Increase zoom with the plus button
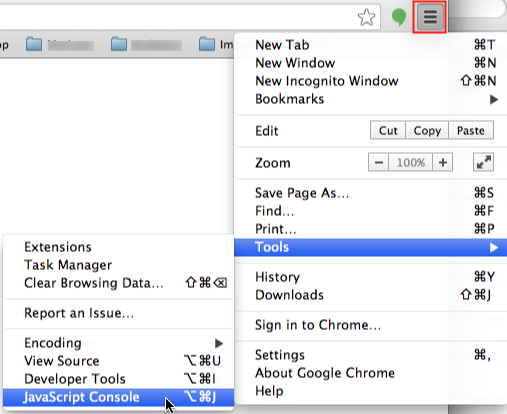This screenshot has width=507, height=414. [443, 162]
